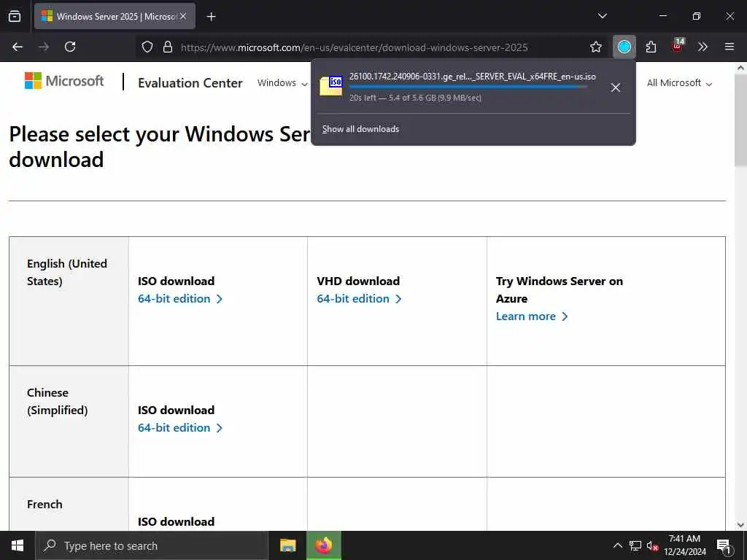Click the 'VHD download' heading
747x560 pixels.
click(358, 281)
